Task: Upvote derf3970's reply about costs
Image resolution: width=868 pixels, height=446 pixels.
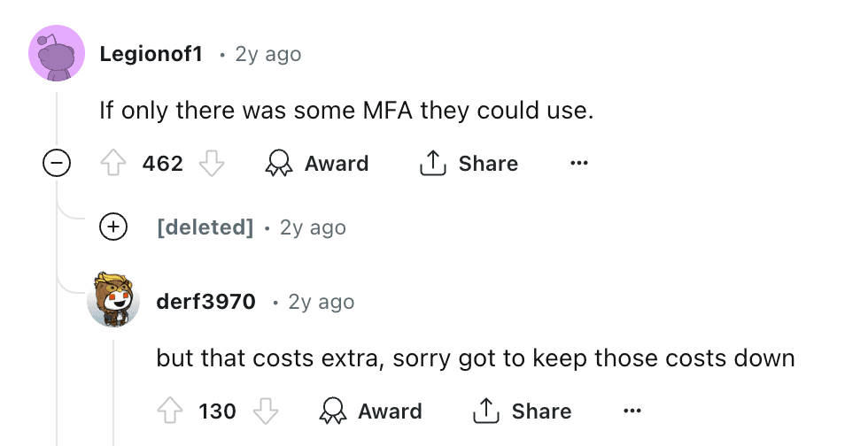Action: (x=170, y=411)
